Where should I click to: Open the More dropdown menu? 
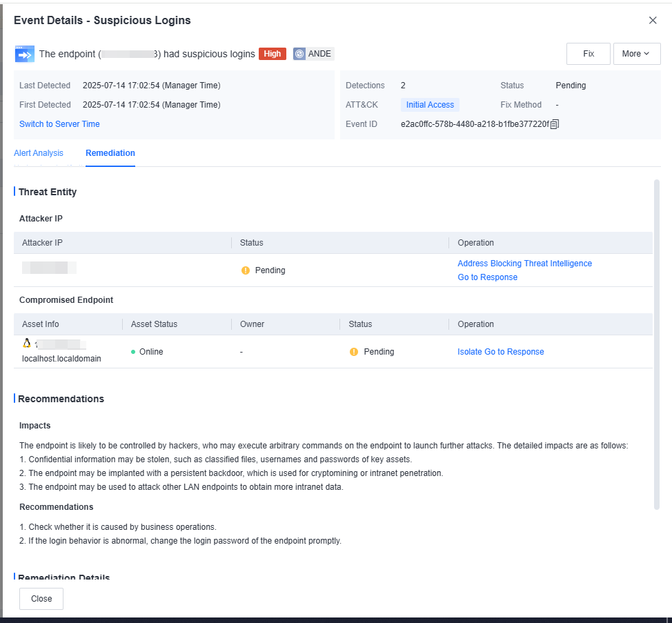[x=636, y=54]
